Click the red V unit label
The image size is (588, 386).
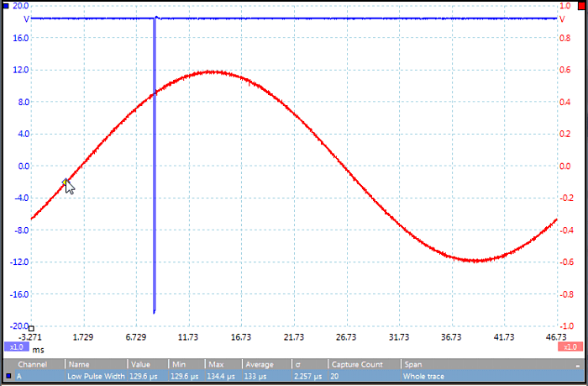tap(562, 19)
